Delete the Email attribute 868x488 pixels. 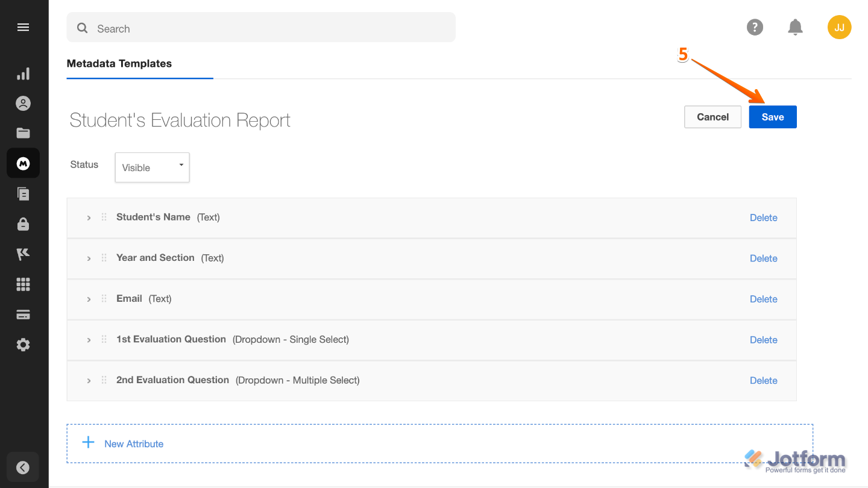[x=763, y=299]
